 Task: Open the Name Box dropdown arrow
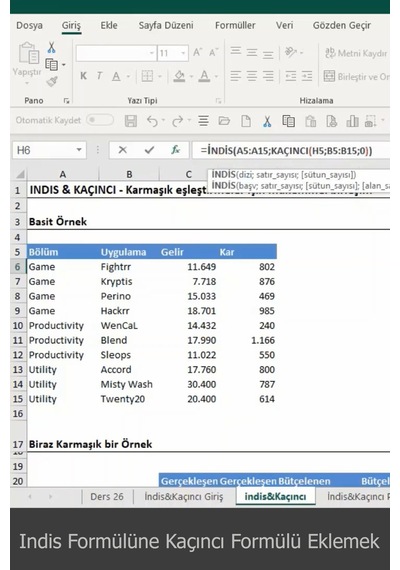79,150
